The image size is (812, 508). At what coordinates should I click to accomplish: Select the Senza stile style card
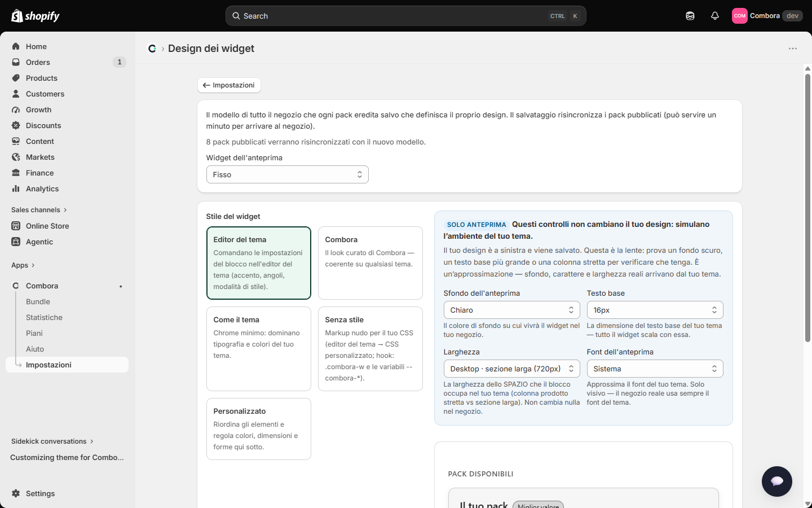tap(370, 349)
